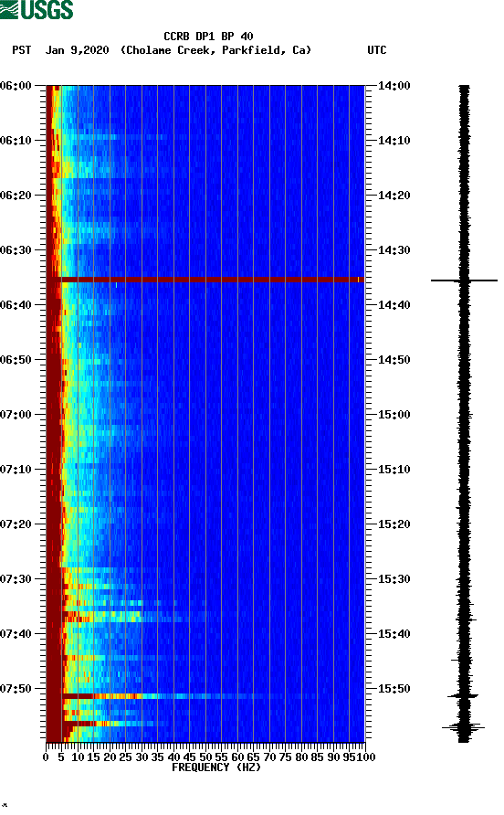This screenshot has width=504, height=815.
Task: Select the title text 'CCRB DP1 BP 40'
Action: click(208, 37)
